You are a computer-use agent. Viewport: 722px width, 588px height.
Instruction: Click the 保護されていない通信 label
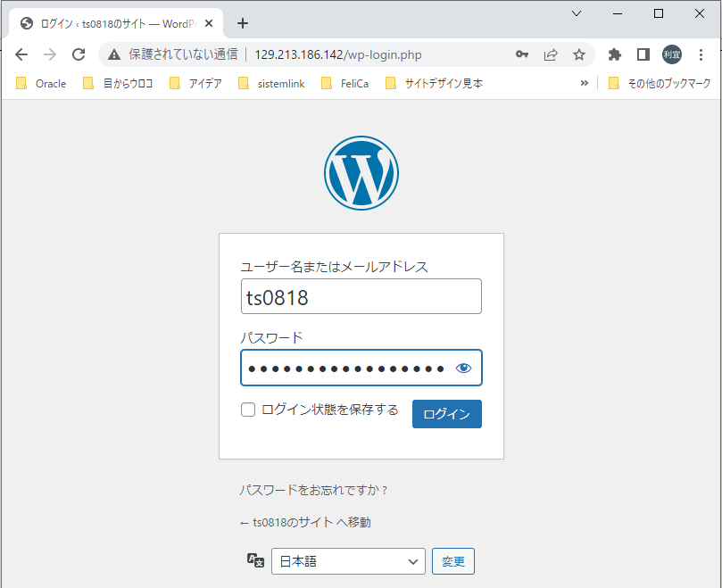point(183,54)
